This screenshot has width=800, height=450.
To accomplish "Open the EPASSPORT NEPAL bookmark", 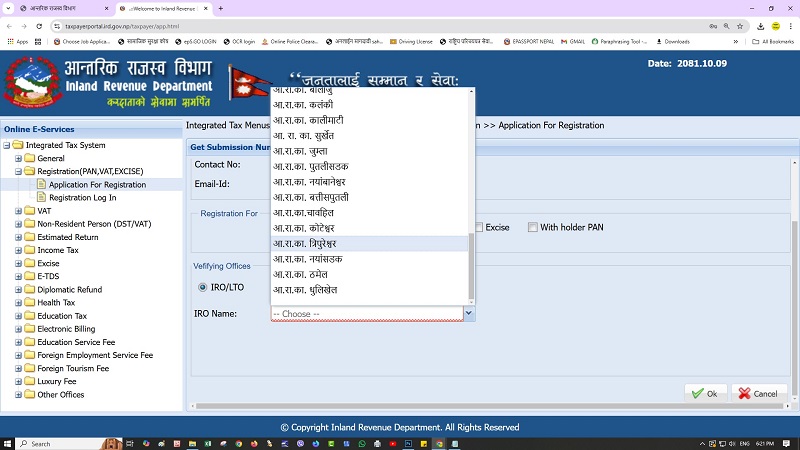I will click(529, 42).
